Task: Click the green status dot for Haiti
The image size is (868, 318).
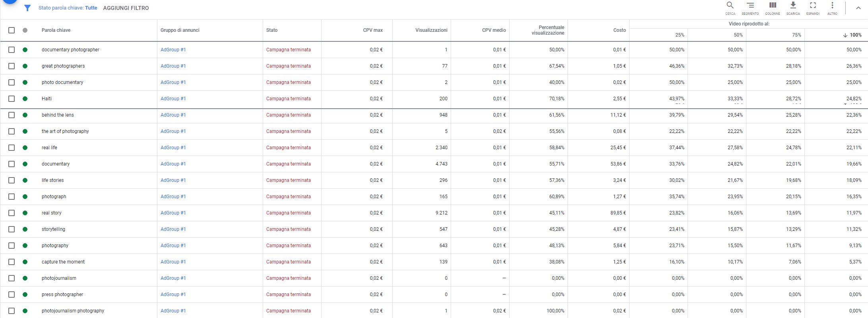Action: 25,99
